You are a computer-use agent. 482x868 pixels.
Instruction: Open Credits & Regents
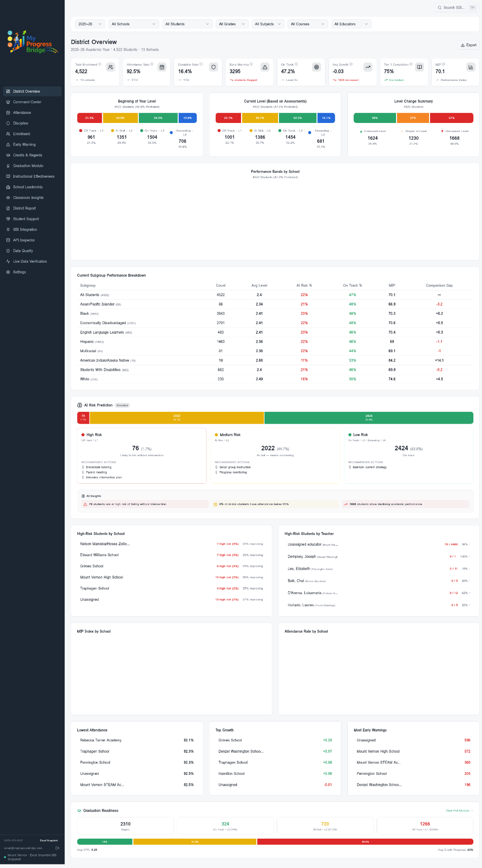tap(32, 155)
